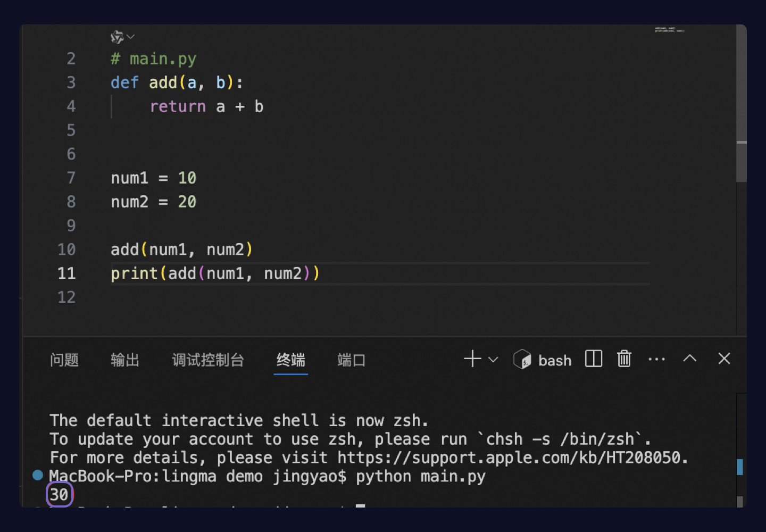Viewport: 766px width, 532px height.
Task: Click line number 7 in the gutter
Action: [71, 178]
